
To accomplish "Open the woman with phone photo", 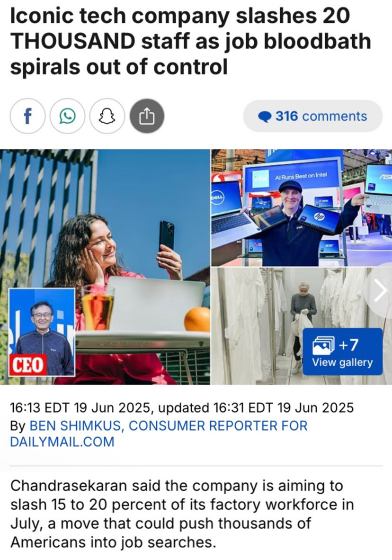I will (105, 267).
